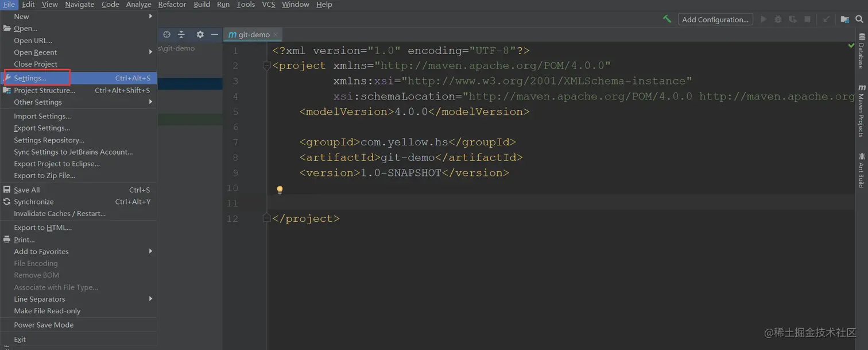Click the closing project tag fold marker
The width and height of the screenshot is (868, 350).
[x=266, y=218]
